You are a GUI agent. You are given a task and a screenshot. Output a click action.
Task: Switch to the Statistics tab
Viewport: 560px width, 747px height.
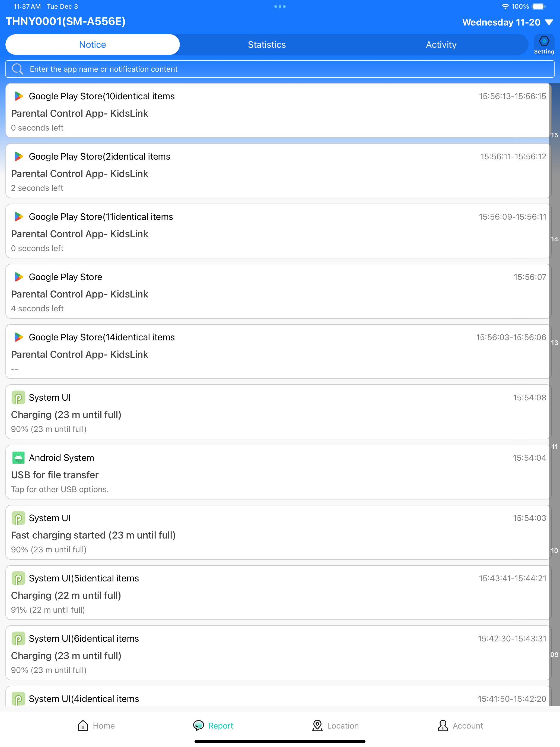pyautogui.click(x=267, y=45)
